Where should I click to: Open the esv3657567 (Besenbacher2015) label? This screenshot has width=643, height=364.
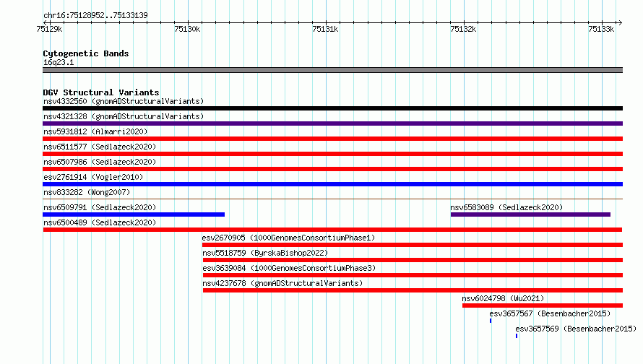point(550,313)
